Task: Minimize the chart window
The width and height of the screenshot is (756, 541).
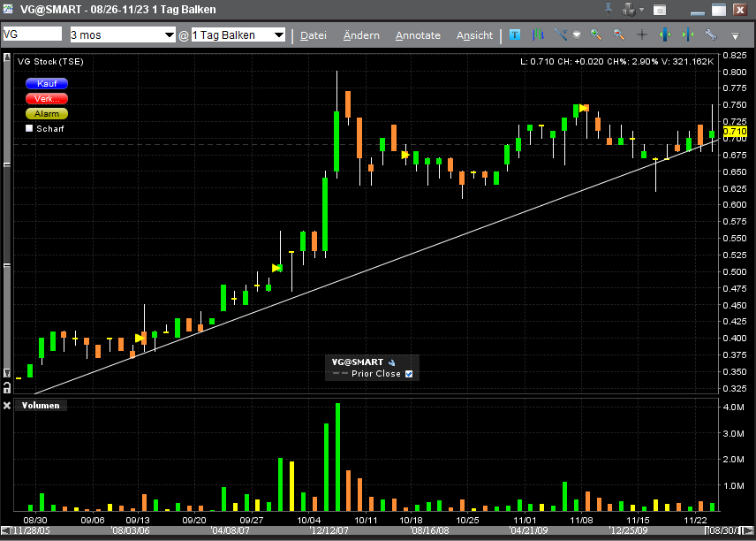Action: [x=697, y=12]
